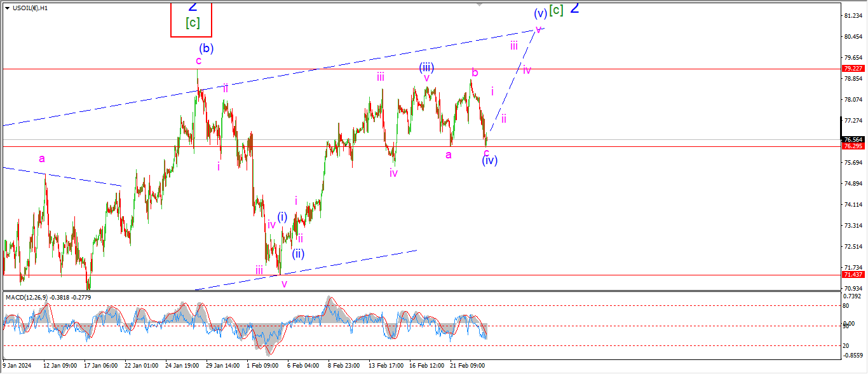Select the magenta 'a' label at far left
Image resolution: width=868 pixels, height=374 pixels.
42,158
